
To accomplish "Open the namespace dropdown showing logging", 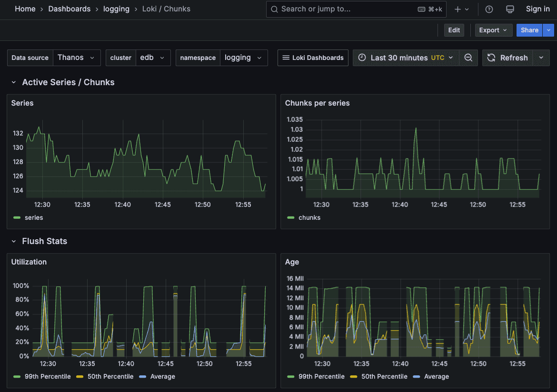I will click(x=244, y=58).
